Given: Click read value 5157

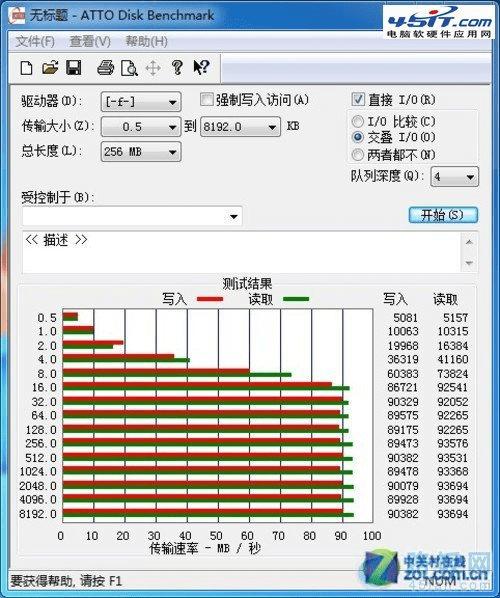Looking at the screenshot, I should coord(455,317).
